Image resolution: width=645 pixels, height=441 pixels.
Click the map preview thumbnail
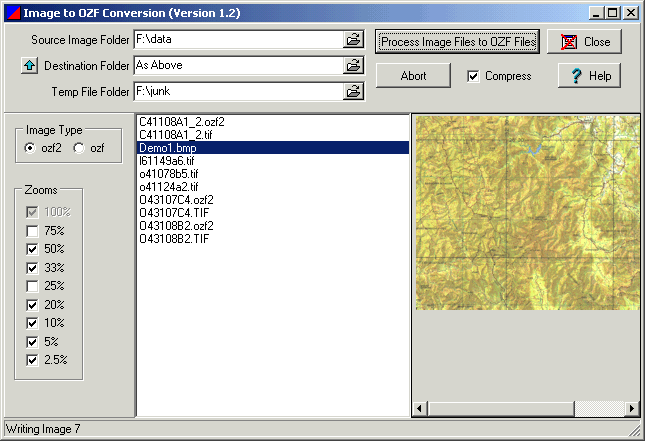click(x=527, y=212)
